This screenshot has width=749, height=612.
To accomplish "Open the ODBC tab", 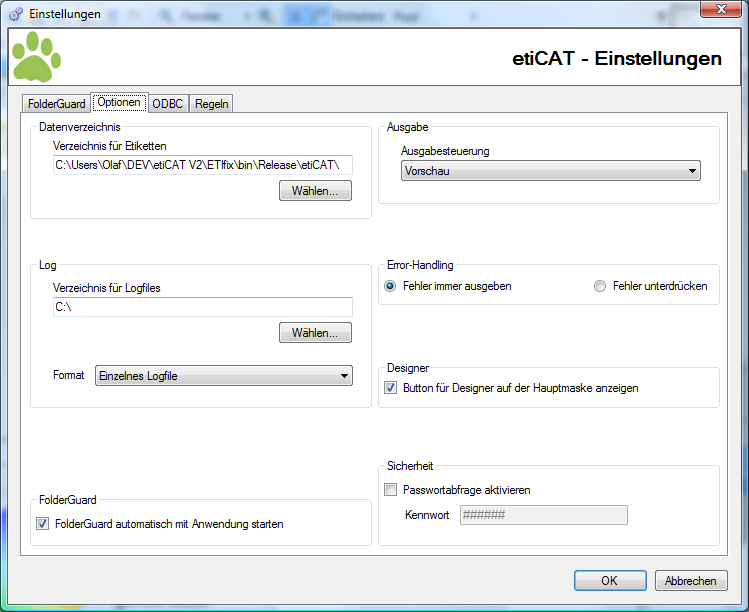I will coord(168,104).
